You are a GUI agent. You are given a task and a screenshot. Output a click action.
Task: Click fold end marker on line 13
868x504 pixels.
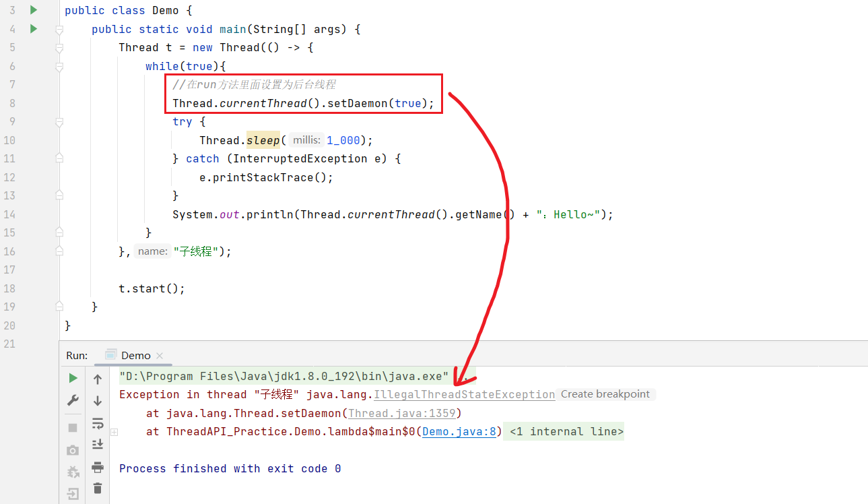(x=59, y=196)
